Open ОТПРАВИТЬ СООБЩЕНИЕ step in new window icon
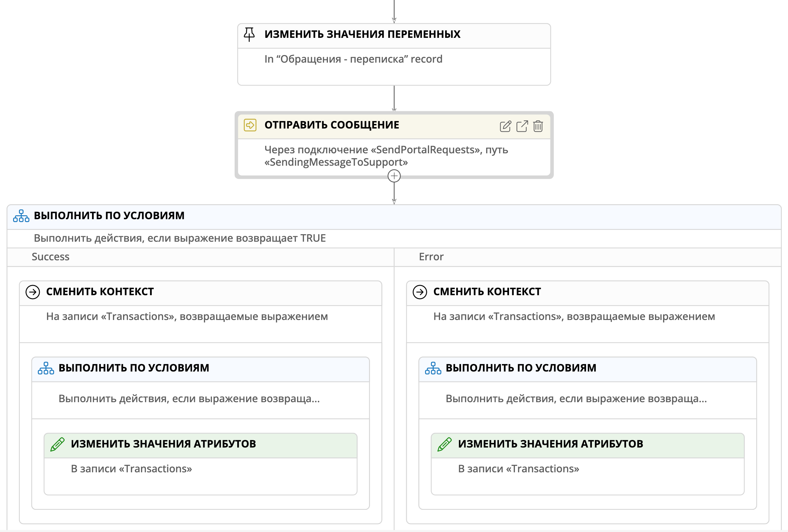The image size is (788, 532). coord(522,126)
